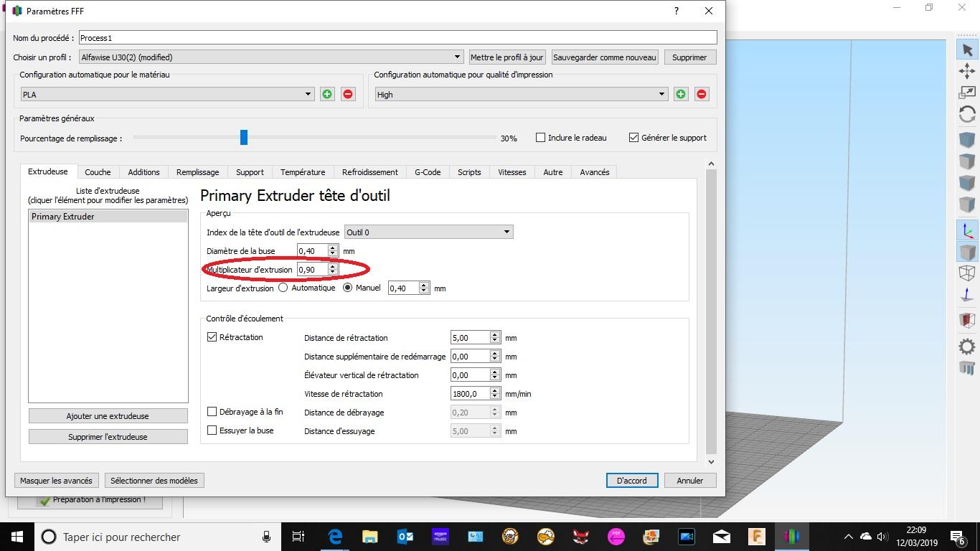Select the Automatique extrusion width radio button
Viewport: 980px width, 551px height.
[x=283, y=288]
